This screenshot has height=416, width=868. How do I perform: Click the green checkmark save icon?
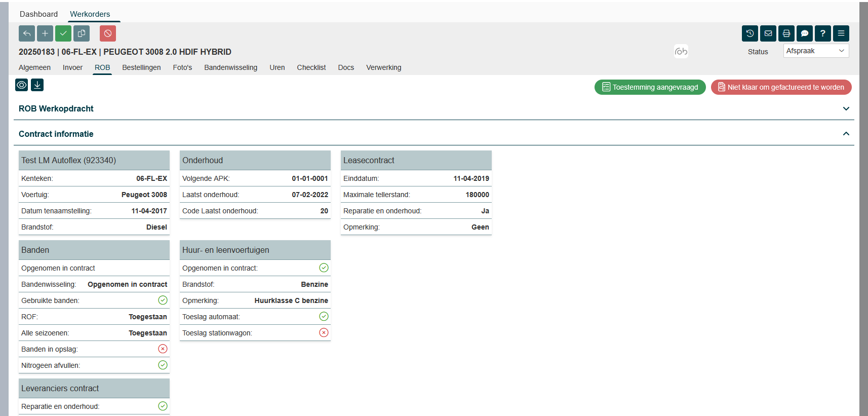pos(63,33)
